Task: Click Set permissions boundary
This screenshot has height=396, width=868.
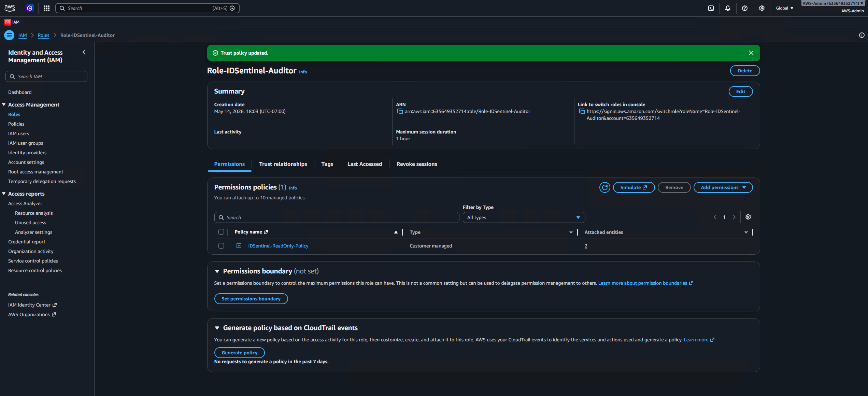Action: (251, 299)
